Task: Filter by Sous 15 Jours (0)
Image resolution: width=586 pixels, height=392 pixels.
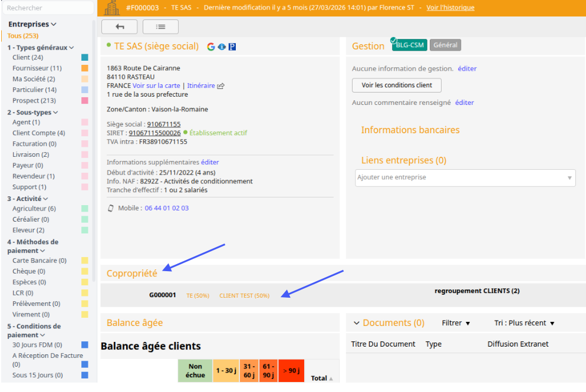Action: coord(37,375)
